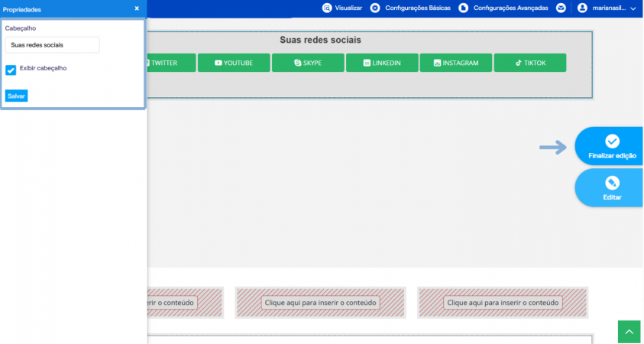Click the LinkedIn social button
The image size is (644, 344).
tap(382, 63)
